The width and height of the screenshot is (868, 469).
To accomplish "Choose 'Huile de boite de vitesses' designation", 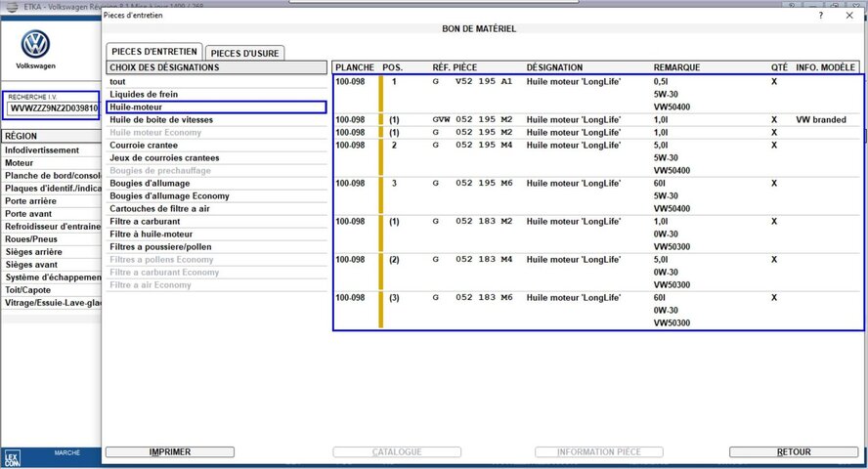I will pos(161,119).
